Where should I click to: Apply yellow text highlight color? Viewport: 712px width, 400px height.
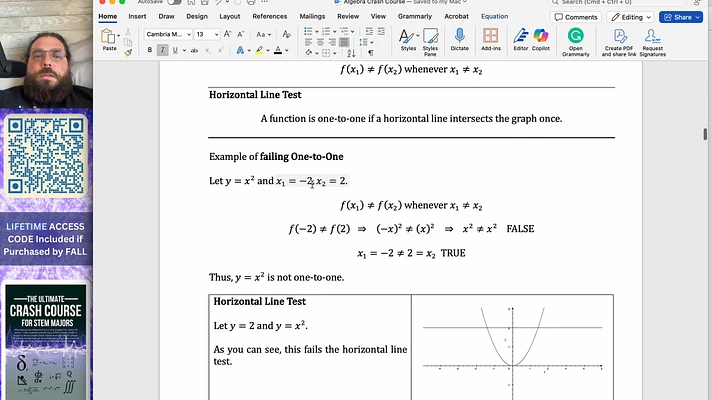click(x=259, y=50)
